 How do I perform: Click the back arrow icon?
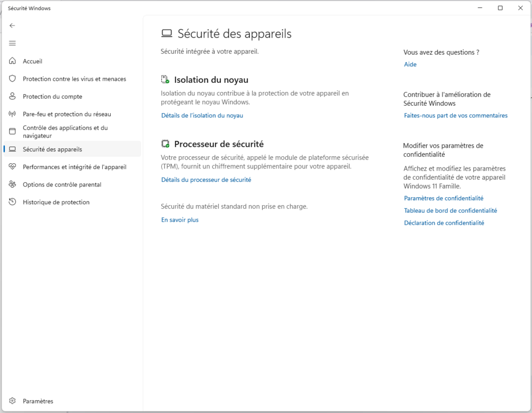click(12, 26)
